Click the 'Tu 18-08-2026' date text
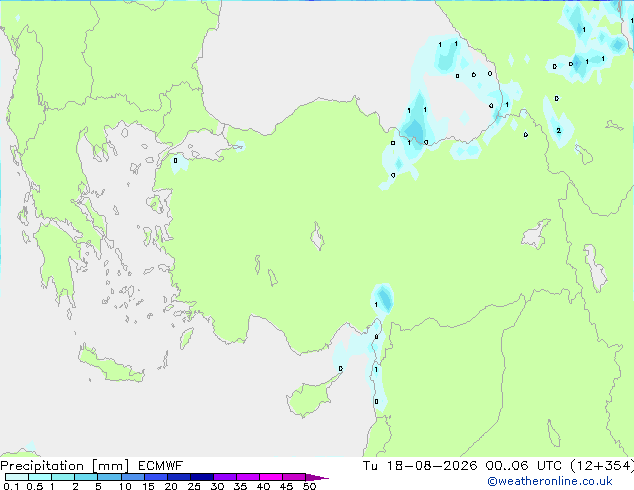 [420, 466]
